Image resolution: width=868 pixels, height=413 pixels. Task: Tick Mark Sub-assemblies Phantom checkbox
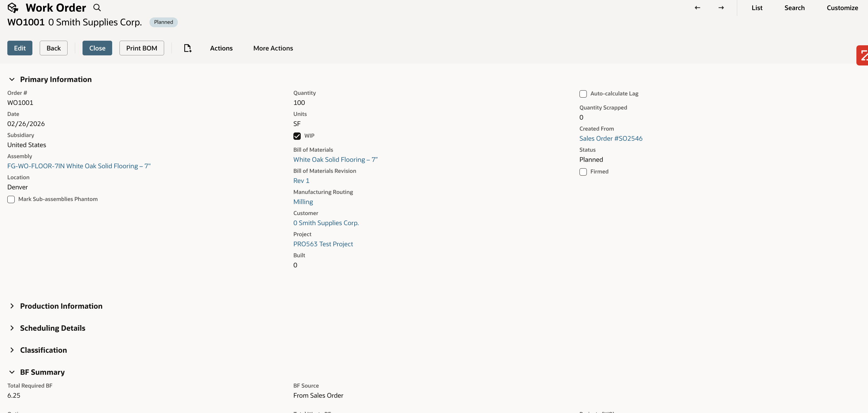pyautogui.click(x=11, y=199)
